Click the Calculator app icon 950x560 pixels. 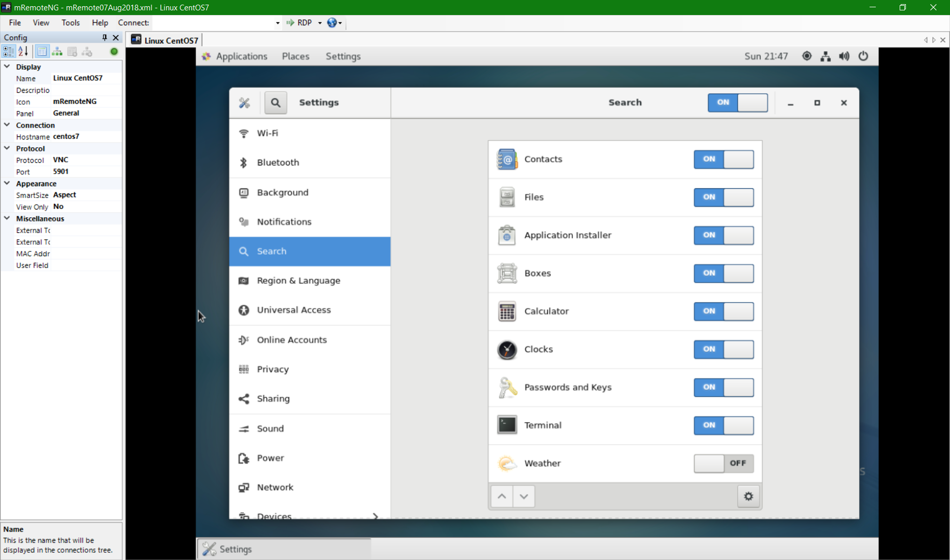point(507,311)
